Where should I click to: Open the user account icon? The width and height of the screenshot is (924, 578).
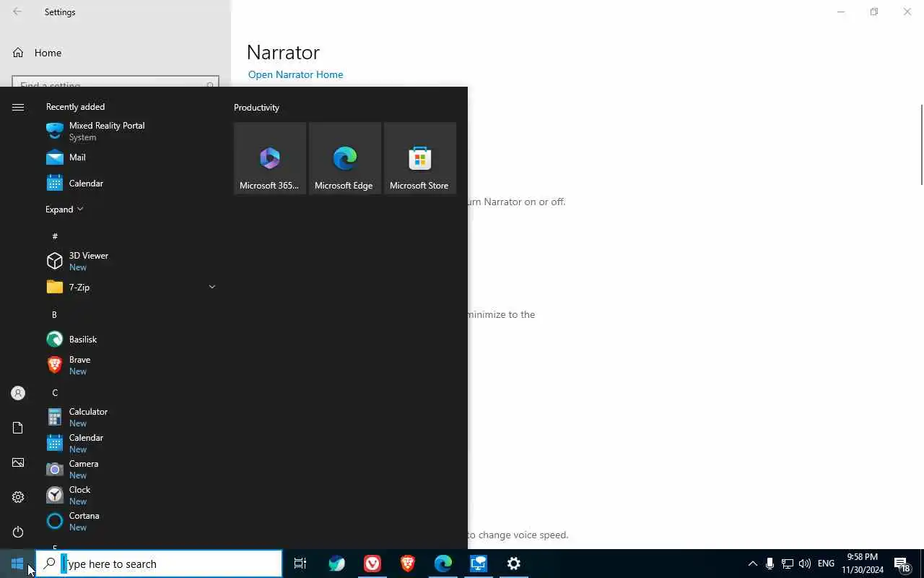tap(18, 393)
